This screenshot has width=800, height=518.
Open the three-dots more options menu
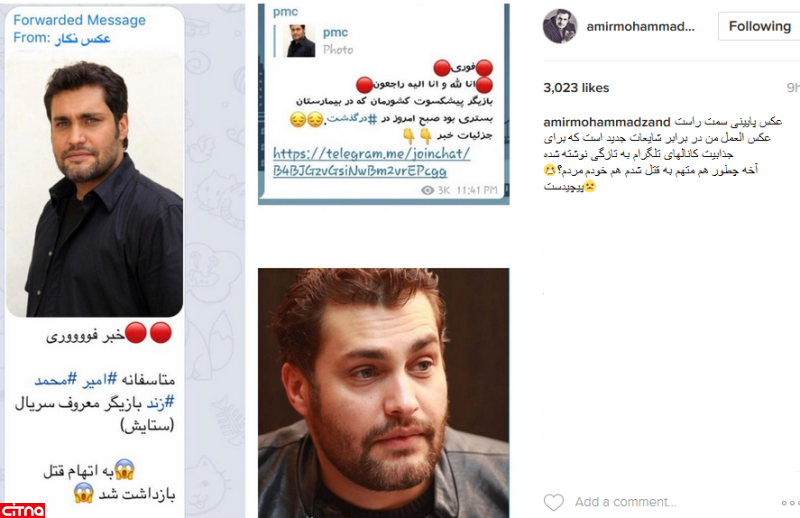[790, 503]
